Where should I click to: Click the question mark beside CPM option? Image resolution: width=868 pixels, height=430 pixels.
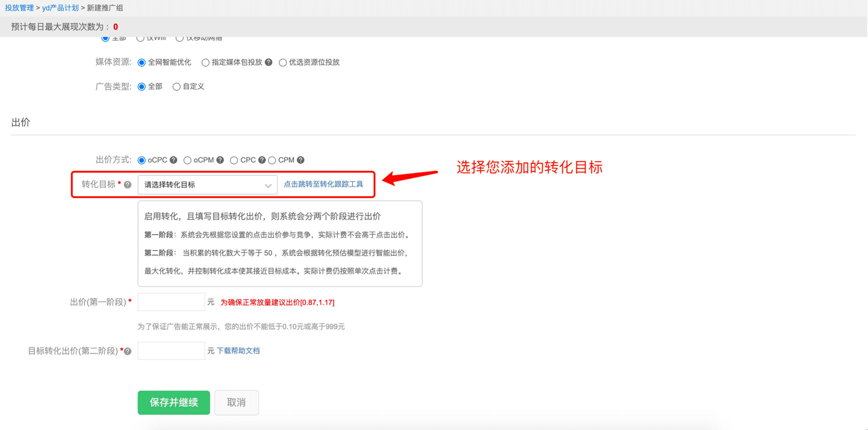301,160
